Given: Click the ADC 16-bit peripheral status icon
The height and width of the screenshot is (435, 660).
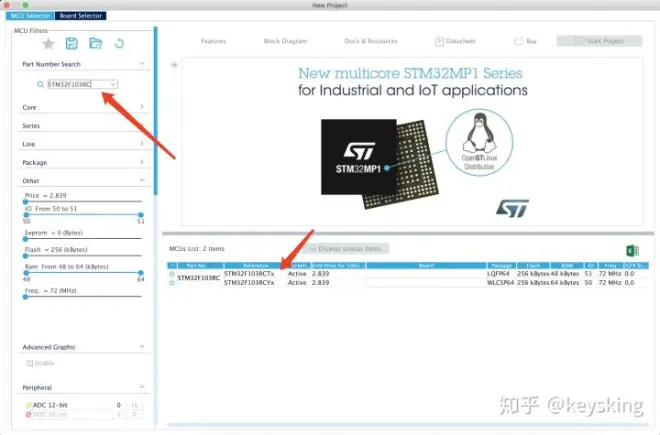Looking at the screenshot, I should (x=29, y=414).
